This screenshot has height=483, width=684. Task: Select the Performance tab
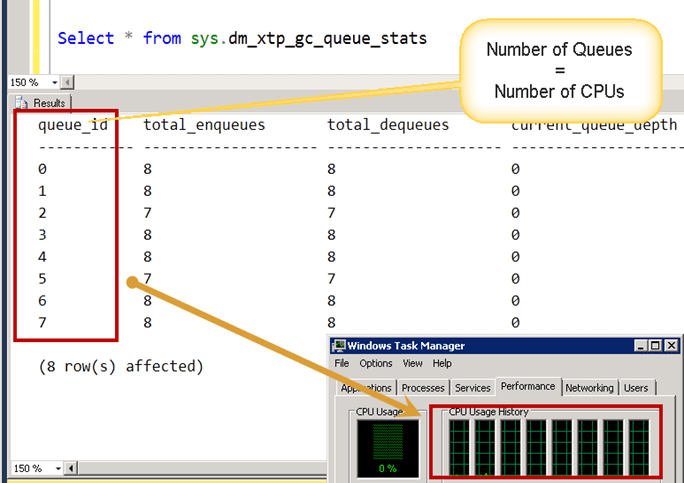click(528, 385)
